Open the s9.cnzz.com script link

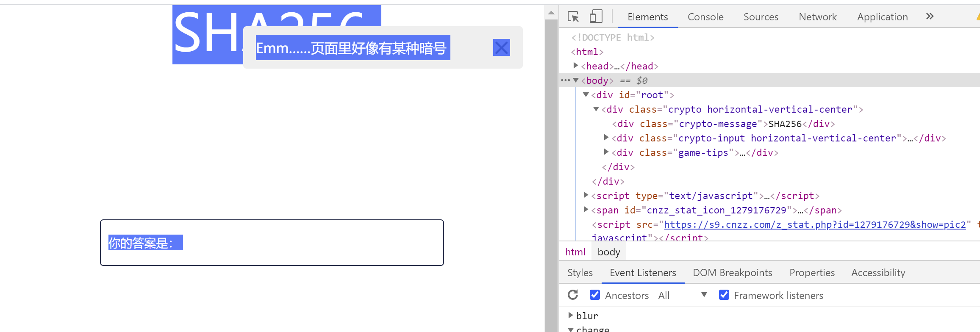pyautogui.click(x=815, y=224)
